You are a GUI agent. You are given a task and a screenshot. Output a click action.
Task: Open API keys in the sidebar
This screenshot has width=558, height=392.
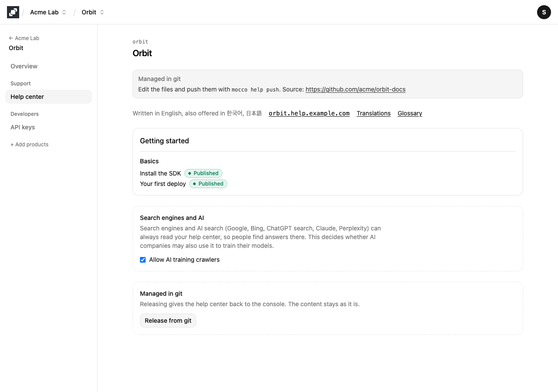coord(48,127)
